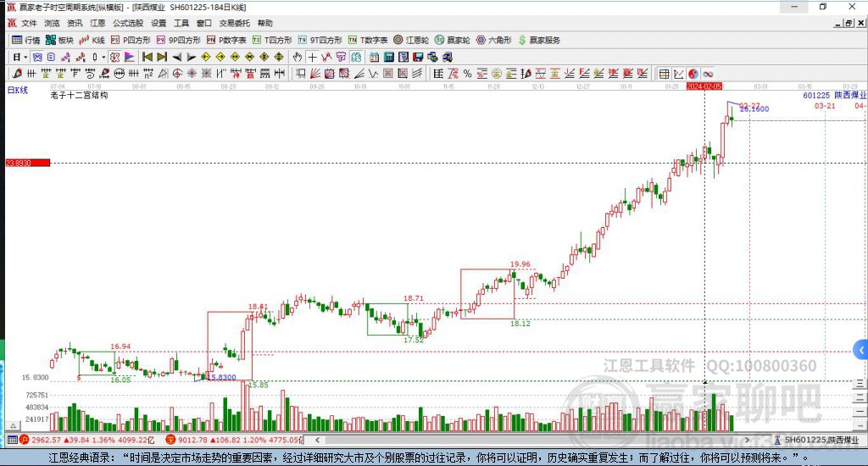
Task: Open the 交易委托 menu
Action: pyautogui.click(x=234, y=23)
